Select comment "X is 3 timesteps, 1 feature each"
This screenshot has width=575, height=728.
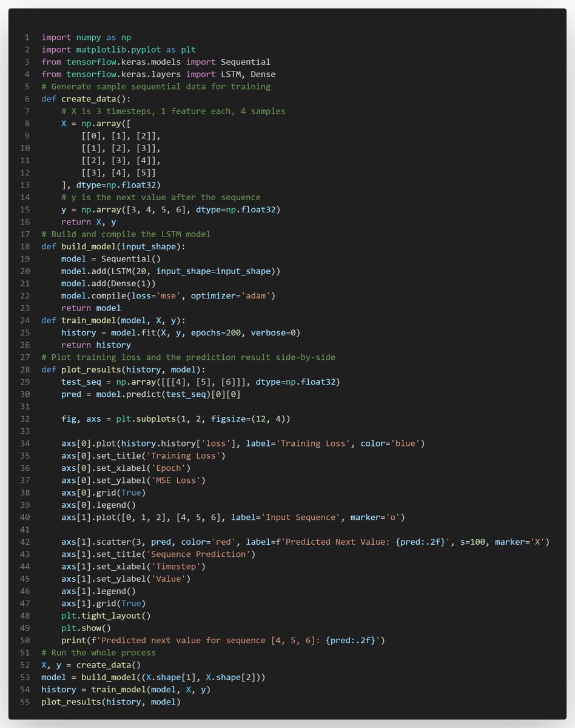coord(173,111)
